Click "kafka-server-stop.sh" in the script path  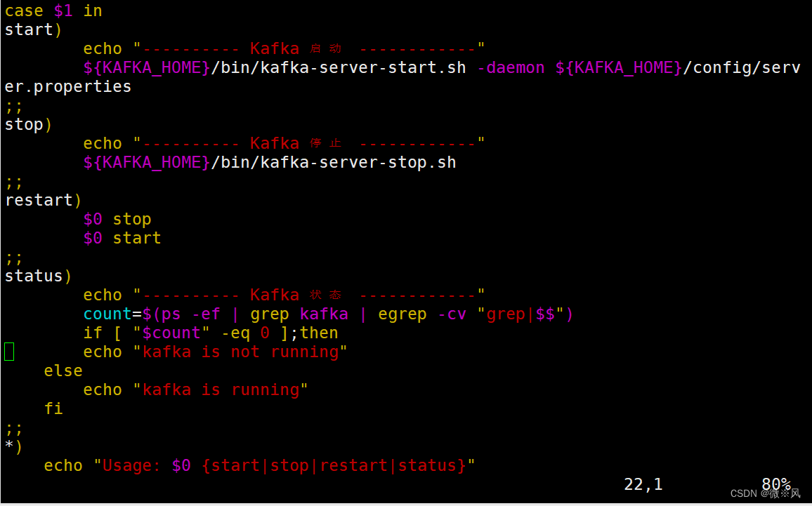pos(358,162)
